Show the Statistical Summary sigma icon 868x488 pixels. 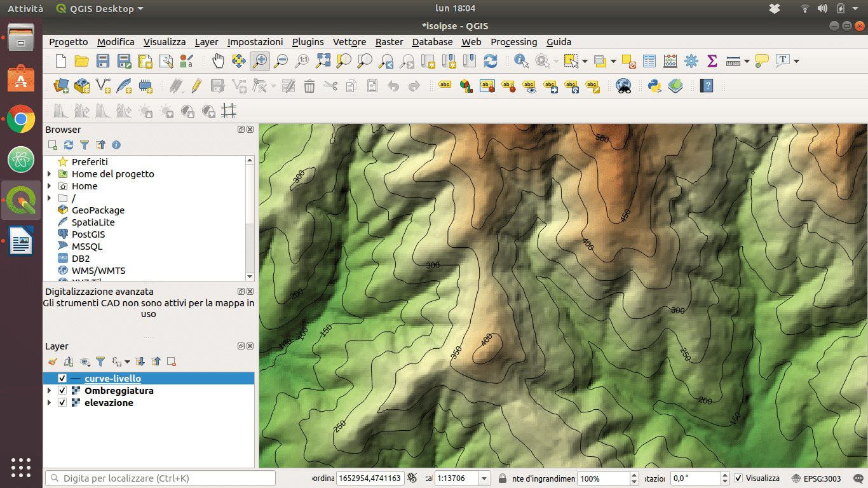[712, 61]
